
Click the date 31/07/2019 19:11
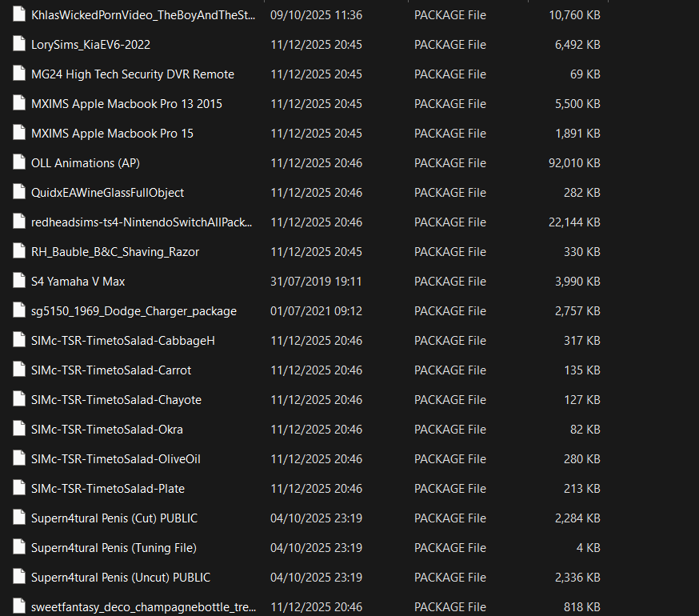316,282
